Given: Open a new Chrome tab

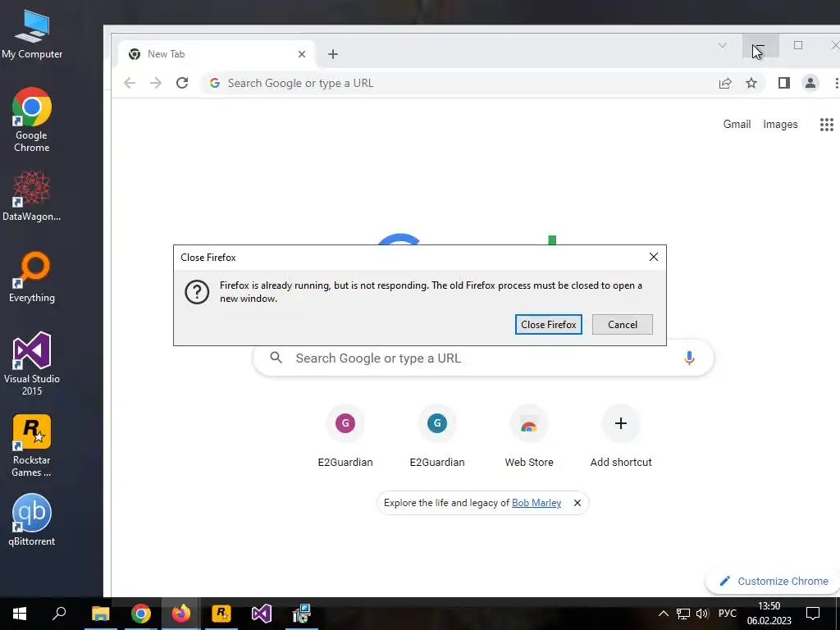Looking at the screenshot, I should coord(333,54).
